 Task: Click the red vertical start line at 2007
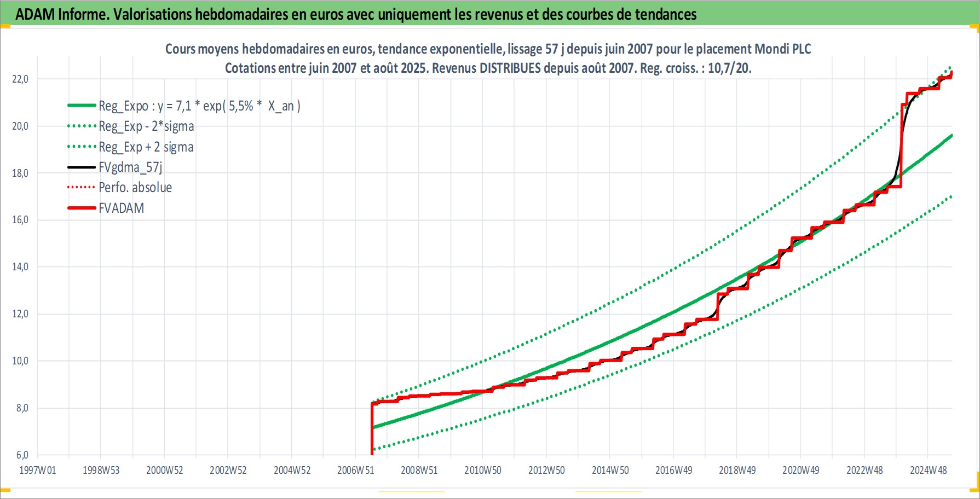click(x=372, y=429)
